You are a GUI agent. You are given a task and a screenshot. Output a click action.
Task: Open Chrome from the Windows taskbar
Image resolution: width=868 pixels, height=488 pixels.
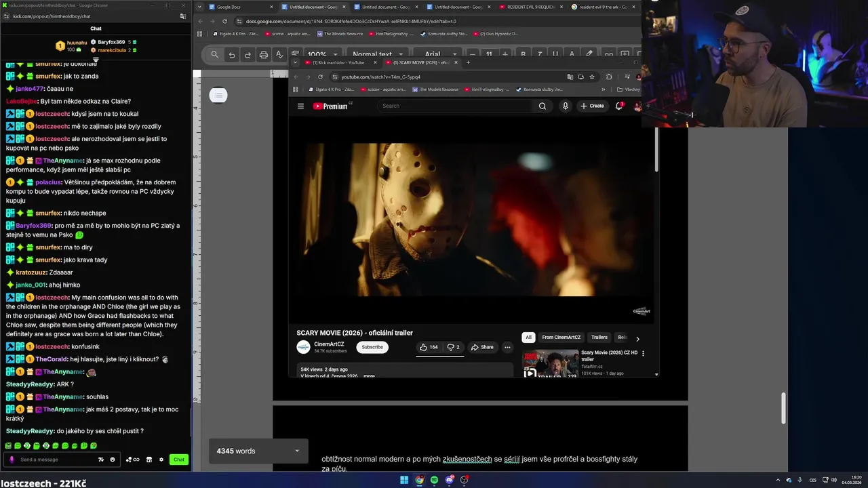[x=420, y=480]
